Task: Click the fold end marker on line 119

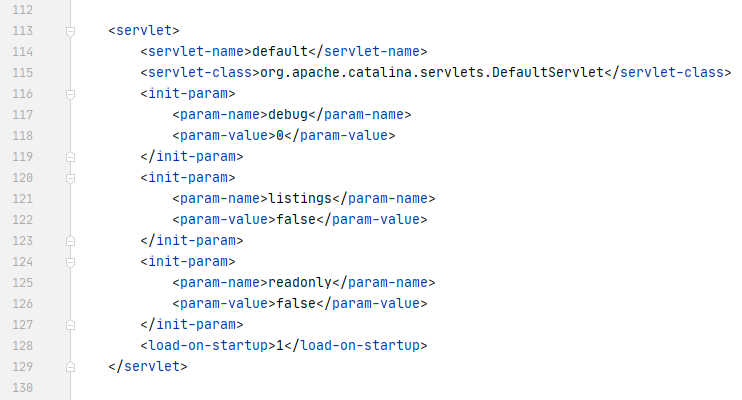Action: tap(70, 156)
